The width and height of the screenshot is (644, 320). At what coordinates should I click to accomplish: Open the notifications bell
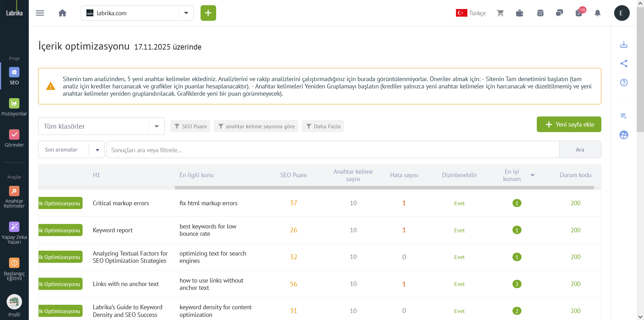pyautogui.click(x=598, y=13)
